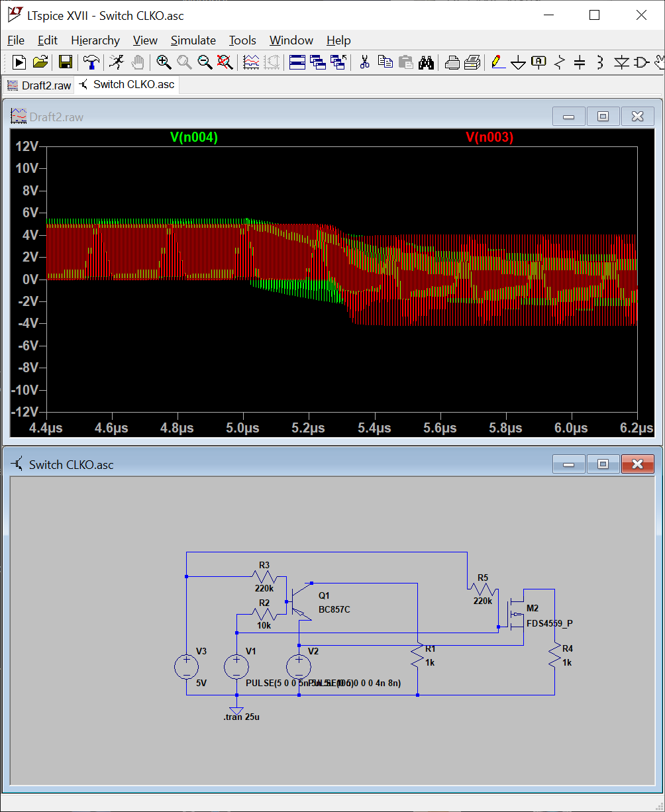The width and height of the screenshot is (665, 812).
Task: Save the schematic with the floppy icon
Action: [65, 62]
